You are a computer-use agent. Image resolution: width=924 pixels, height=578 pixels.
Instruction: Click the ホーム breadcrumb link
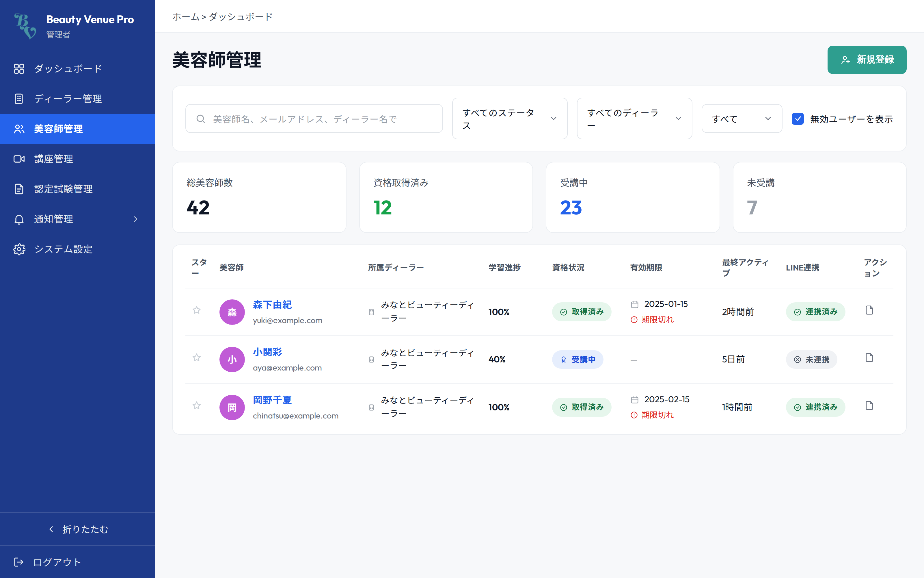tap(186, 17)
